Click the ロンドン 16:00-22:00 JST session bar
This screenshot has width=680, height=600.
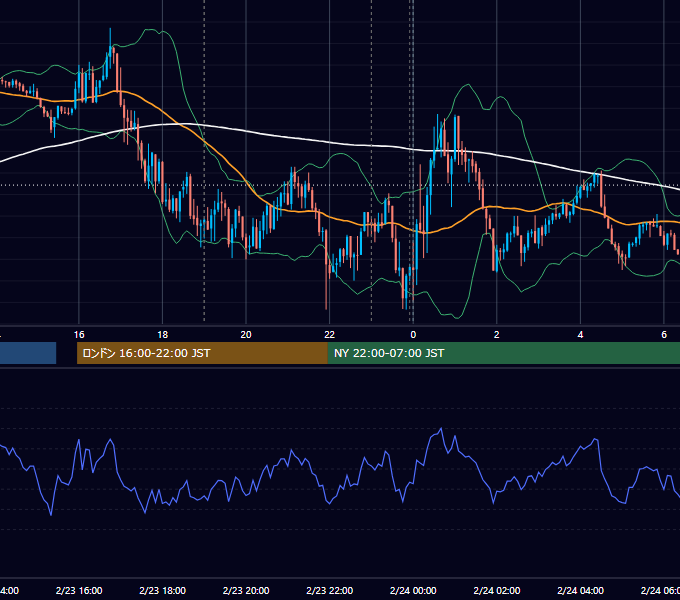pyautogui.click(x=202, y=353)
